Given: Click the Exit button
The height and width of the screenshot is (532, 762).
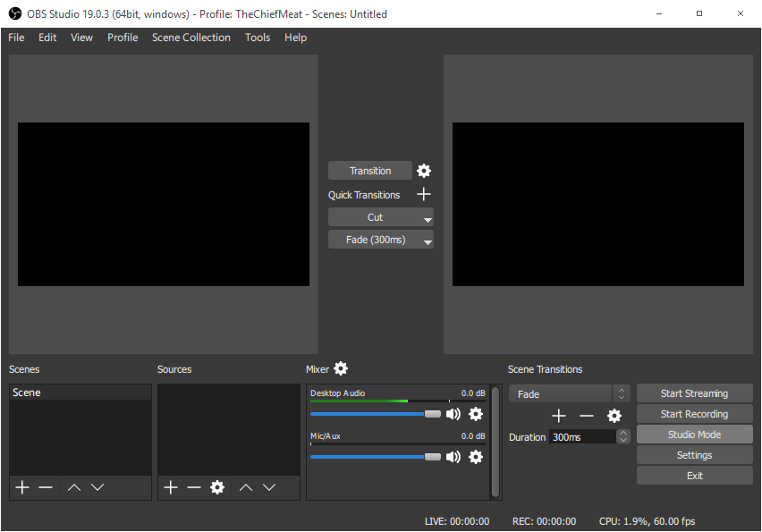Looking at the screenshot, I should pos(694,476).
